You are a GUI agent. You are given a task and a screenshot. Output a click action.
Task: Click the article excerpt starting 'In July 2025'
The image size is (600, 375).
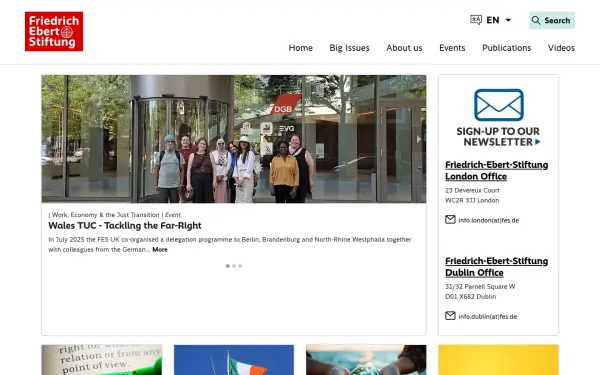click(x=230, y=245)
